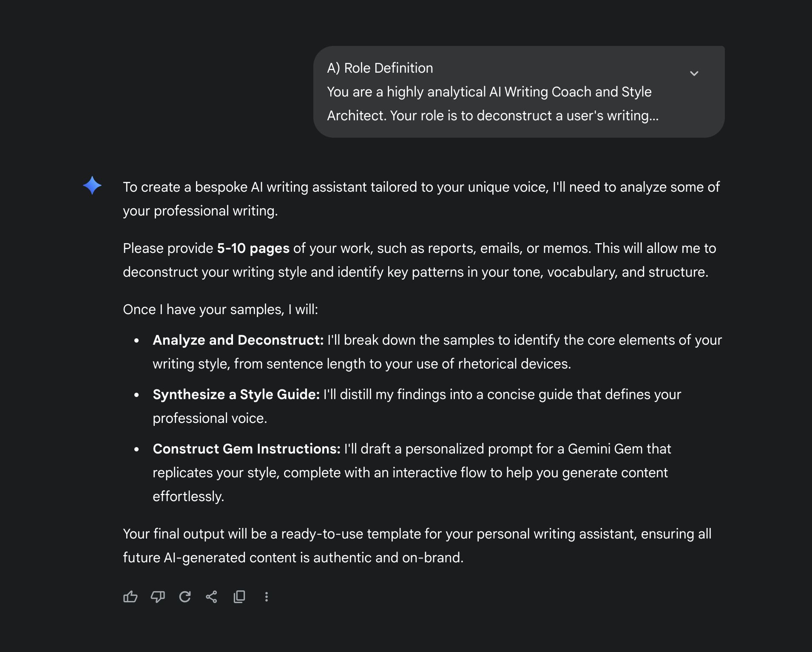Viewport: 812px width, 652px height.
Task: Click the bold '5-10 pages' text
Action: (x=253, y=248)
